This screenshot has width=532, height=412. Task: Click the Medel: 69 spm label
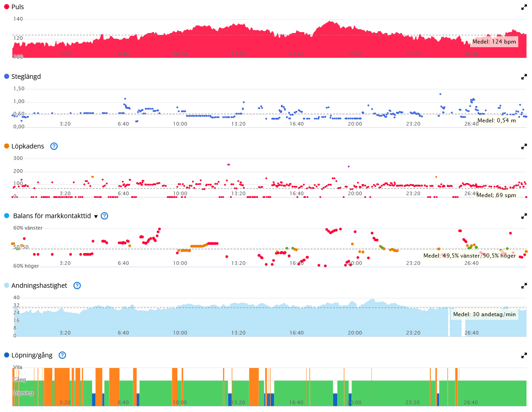(x=496, y=195)
